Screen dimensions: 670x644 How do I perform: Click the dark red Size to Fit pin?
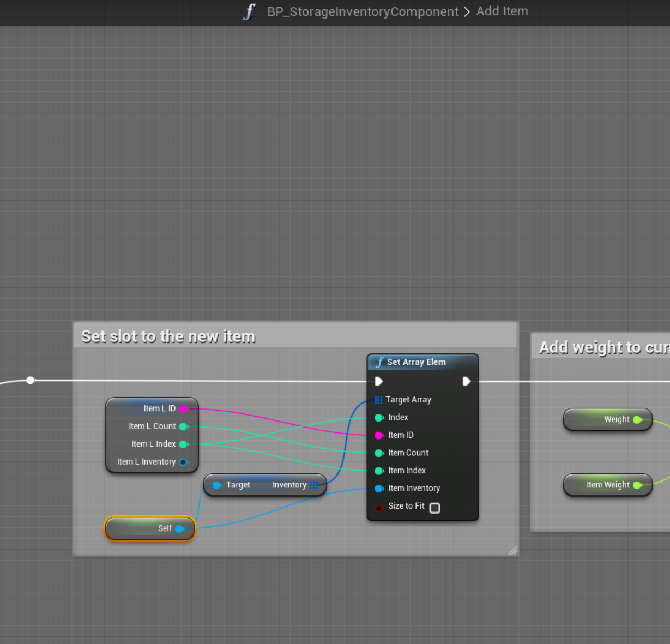(x=379, y=508)
